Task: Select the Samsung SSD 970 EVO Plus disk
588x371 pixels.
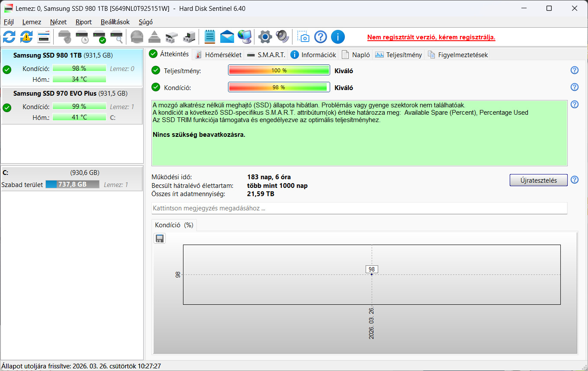Action: click(x=72, y=106)
